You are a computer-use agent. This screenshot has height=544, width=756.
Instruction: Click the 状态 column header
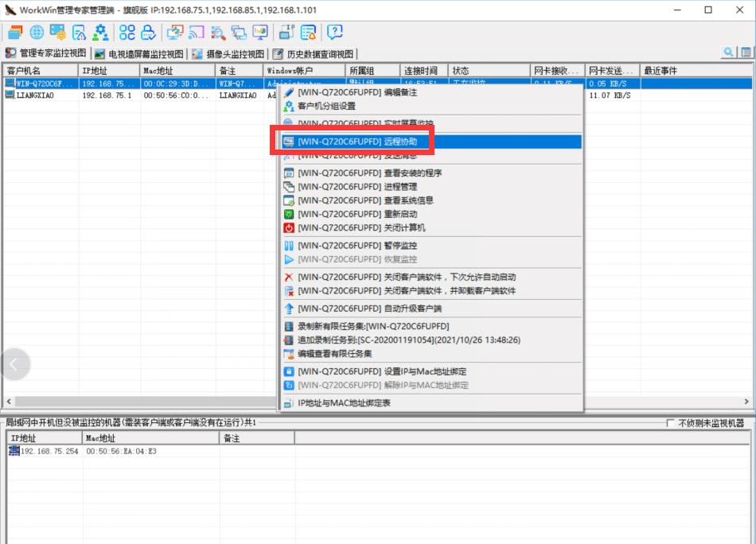click(x=489, y=71)
